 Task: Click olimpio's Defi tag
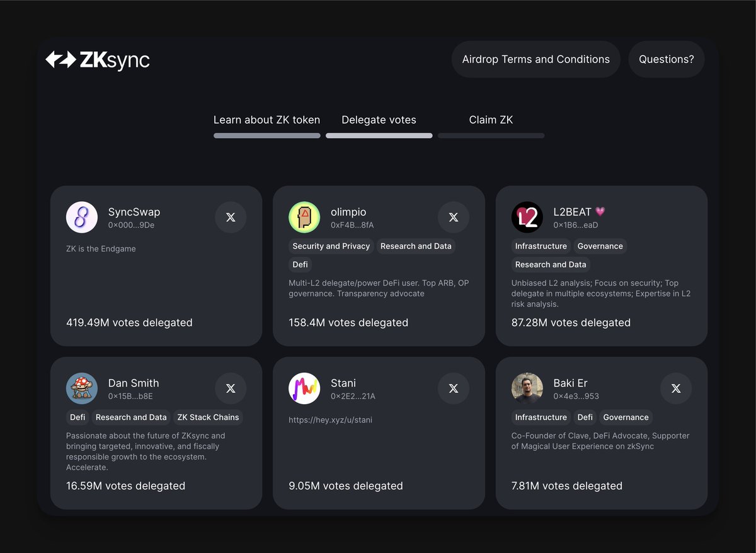[301, 264]
